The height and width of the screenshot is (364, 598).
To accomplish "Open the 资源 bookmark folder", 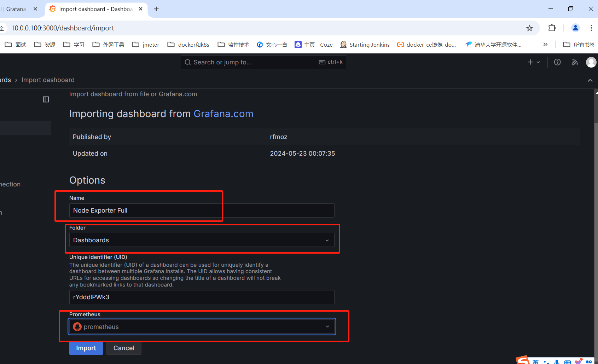I will pyautogui.click(x=45, y=45).
